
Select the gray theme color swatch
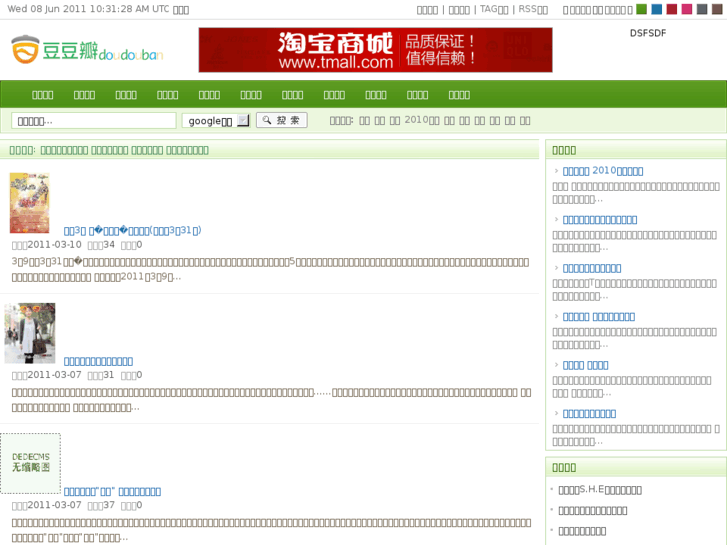702,9
